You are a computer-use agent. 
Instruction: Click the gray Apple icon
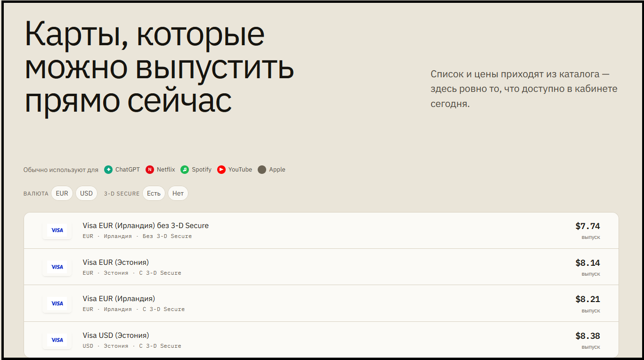pyautogui.click(x=262, y=170)
